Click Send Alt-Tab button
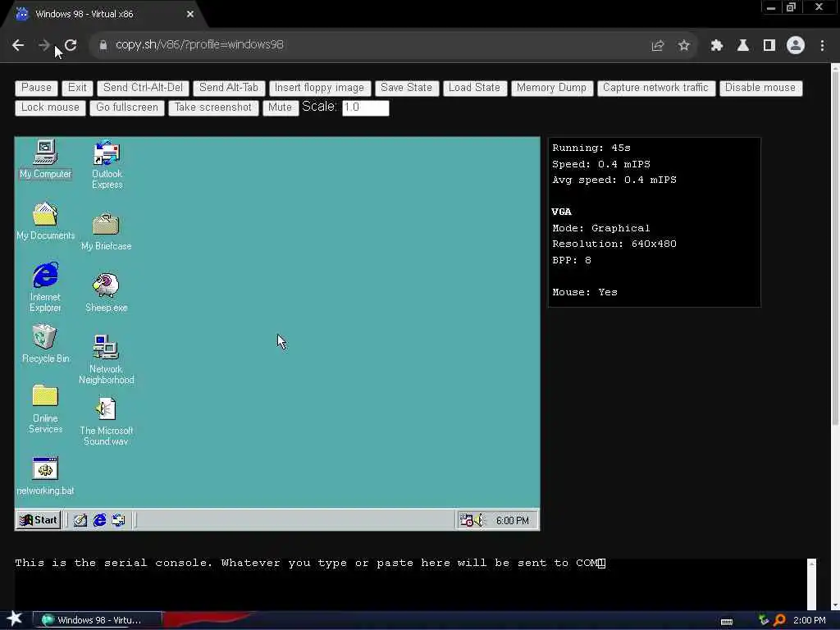The height and width of the screenshot is (630, 840). (229, 88)
